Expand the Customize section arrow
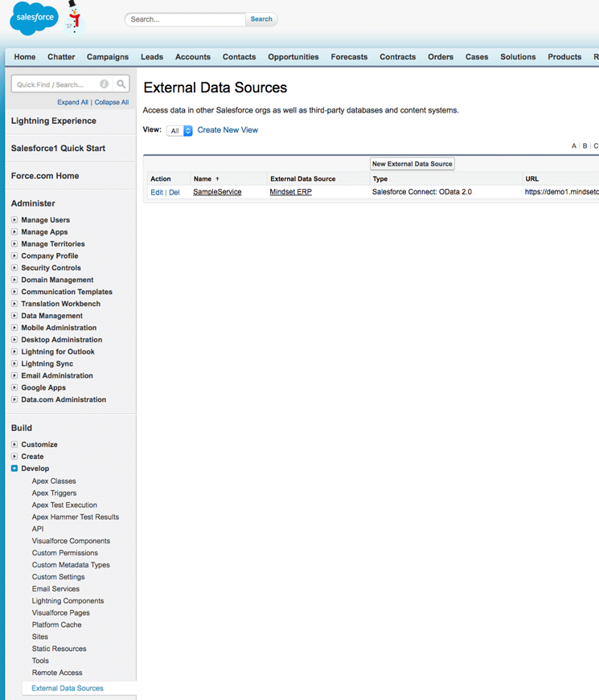Screen dimensions: 599x700 click(x=14, y=444)
